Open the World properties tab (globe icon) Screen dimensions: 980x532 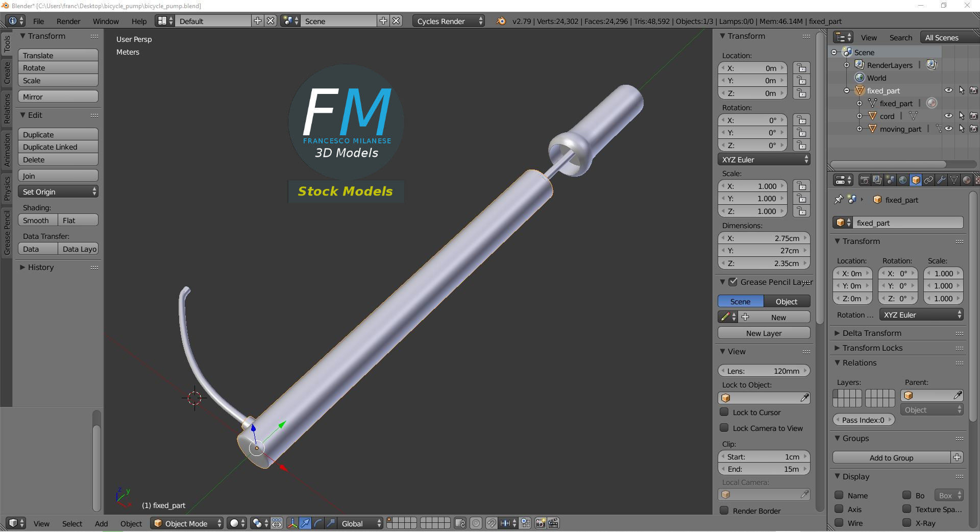pyautogui.click(x=903, y=180)
